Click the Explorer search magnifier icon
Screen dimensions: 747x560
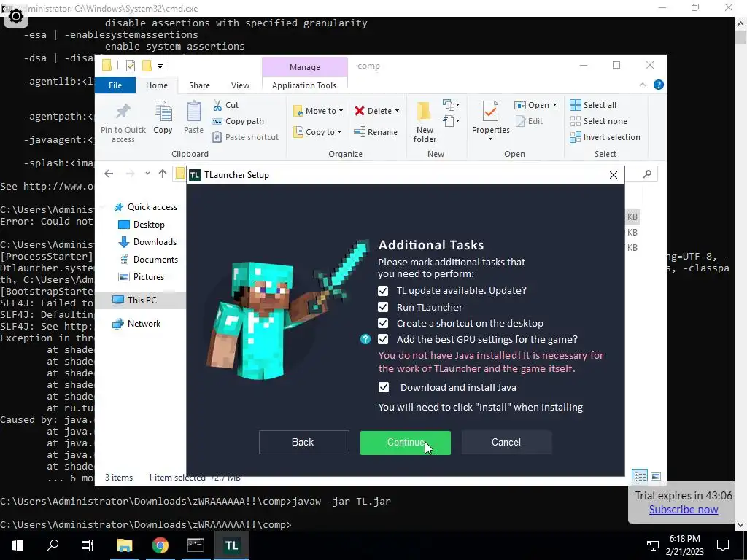tap(647, 174)
